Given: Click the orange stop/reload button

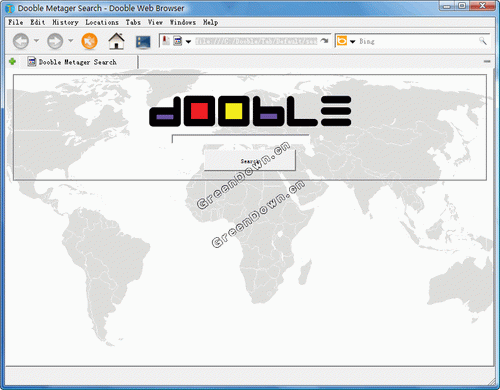Looking at the screenshot, I should 89,41.
